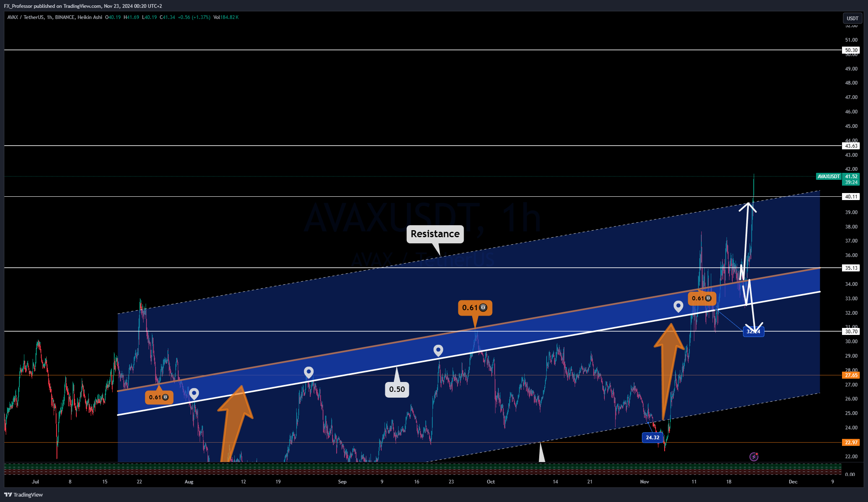Viewport: 868px width, 502px height.
Task: Select the white 0.50 callout label
Action: pos(397,389)
